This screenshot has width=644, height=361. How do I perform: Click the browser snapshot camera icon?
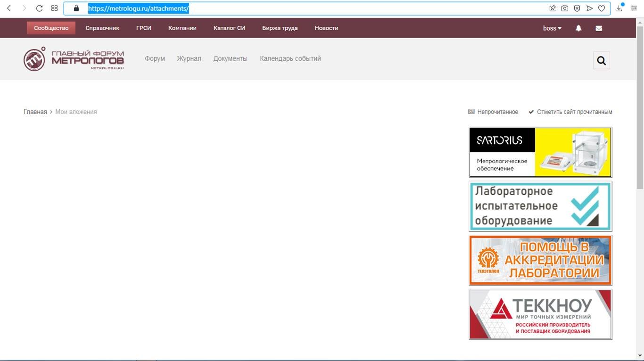click(564, 8)
